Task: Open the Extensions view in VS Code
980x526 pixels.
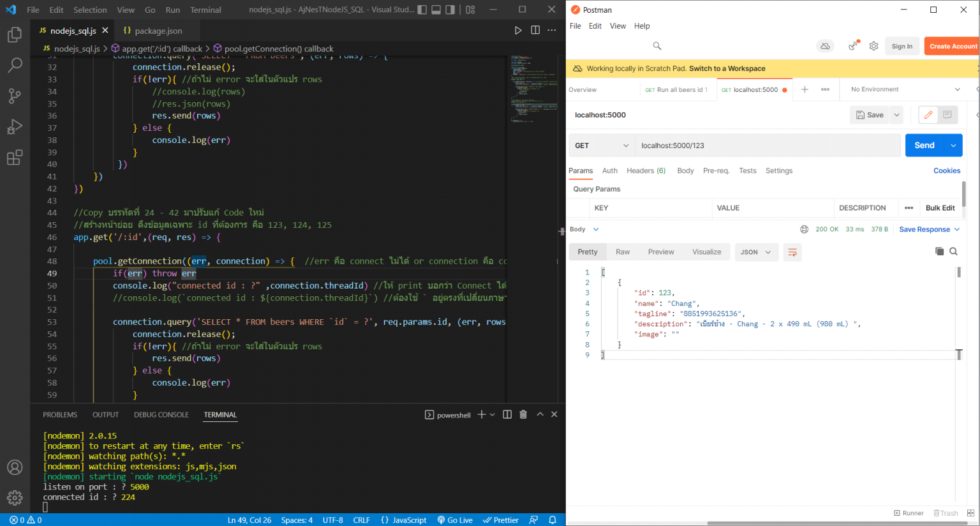Action: [14, 158]
